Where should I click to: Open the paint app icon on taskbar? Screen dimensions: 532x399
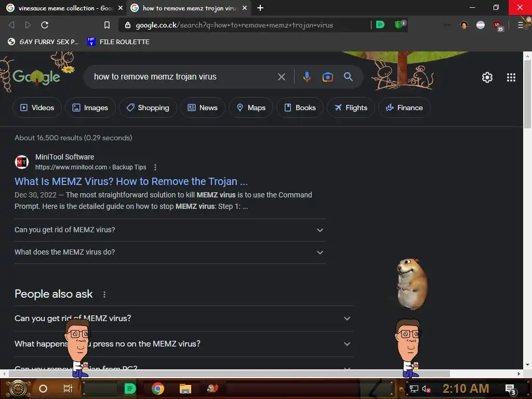212,388
